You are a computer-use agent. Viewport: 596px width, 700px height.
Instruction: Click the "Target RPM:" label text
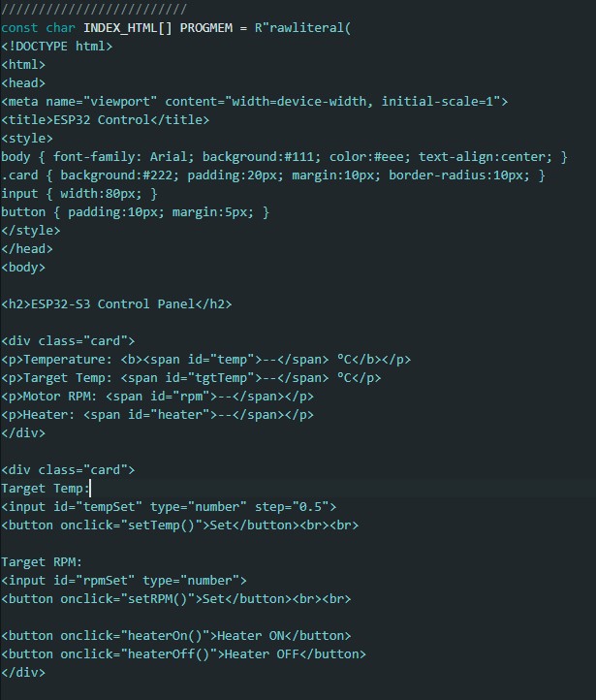coord(42,561)
